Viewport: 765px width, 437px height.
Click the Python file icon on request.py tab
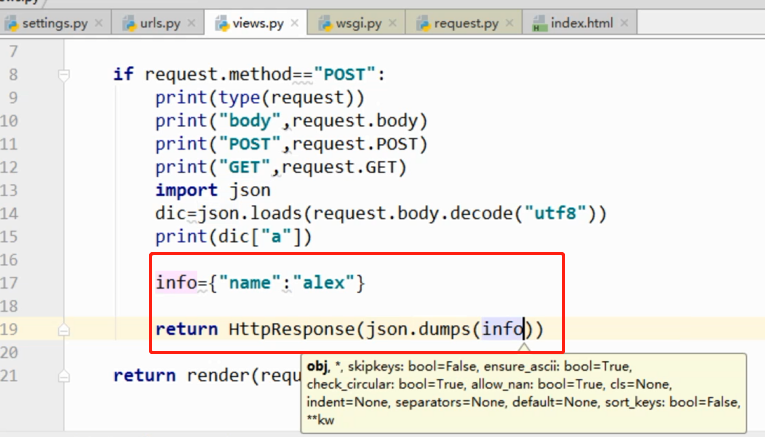[423, 23]
